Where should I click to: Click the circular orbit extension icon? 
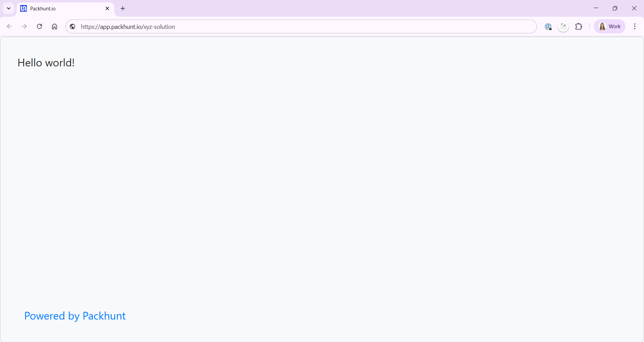tap(563, 27)
